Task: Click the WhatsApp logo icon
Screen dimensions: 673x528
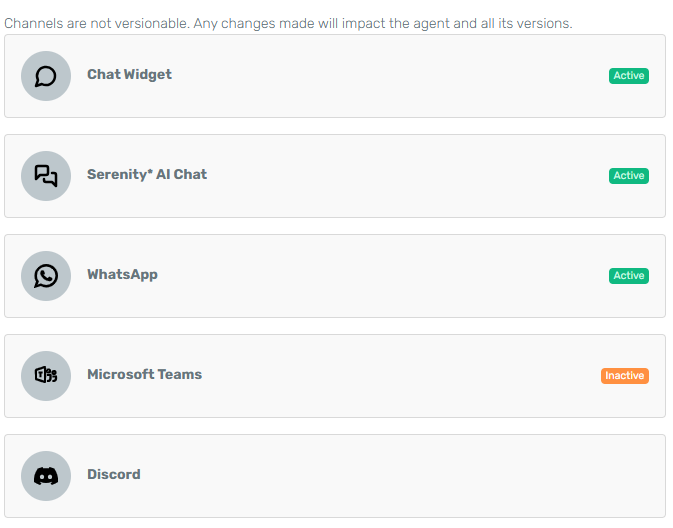Action: click(x=46, y=276)
